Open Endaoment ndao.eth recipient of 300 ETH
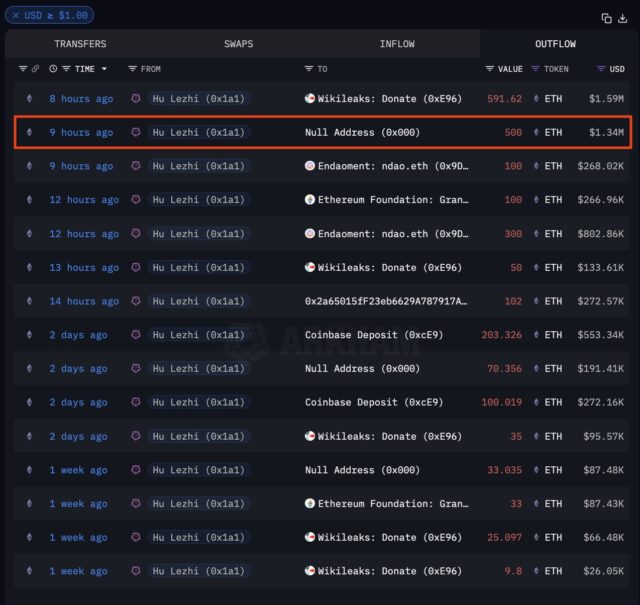Image resolution: width=640 pixels, height=605 pixels. [x=393, y=234]
